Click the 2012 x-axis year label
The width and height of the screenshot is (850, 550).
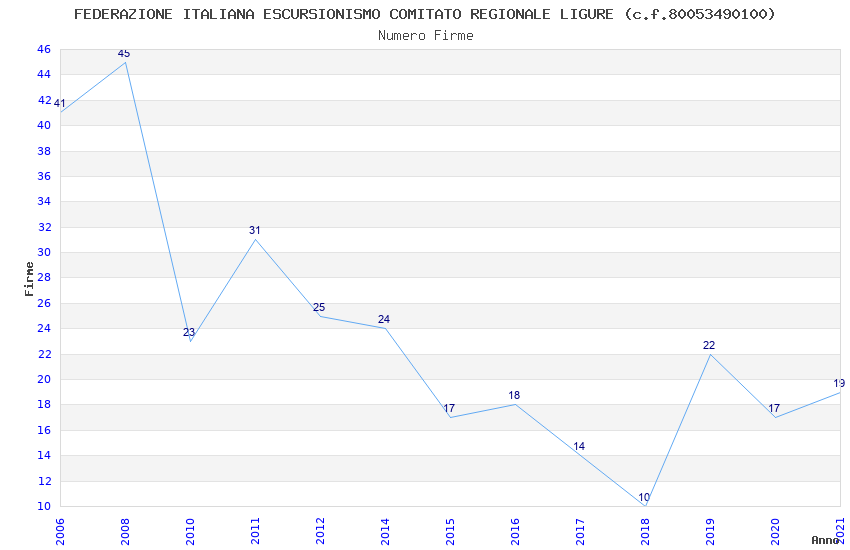coord(320,532)
